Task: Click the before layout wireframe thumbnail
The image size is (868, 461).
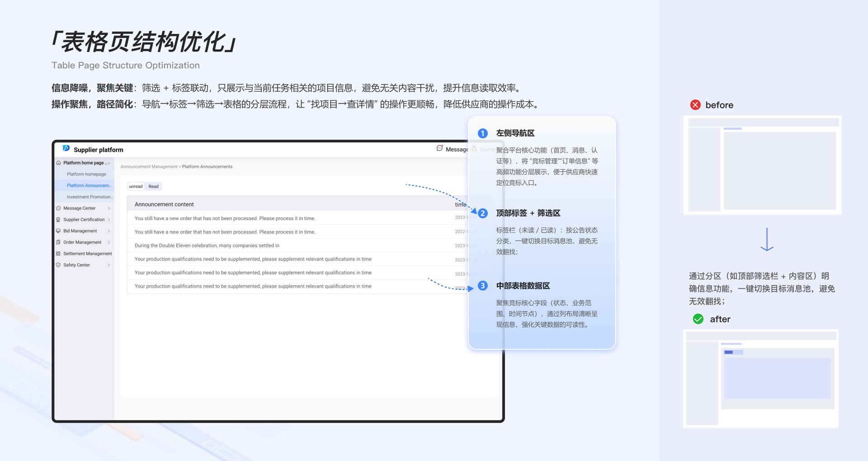Action: click(763, 165)
